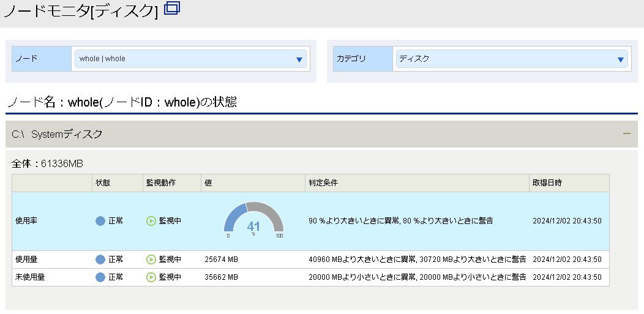The height and width of the screenshot is (314, 644).
Task: Select the 使用量 row label
Action: [26, 260]
